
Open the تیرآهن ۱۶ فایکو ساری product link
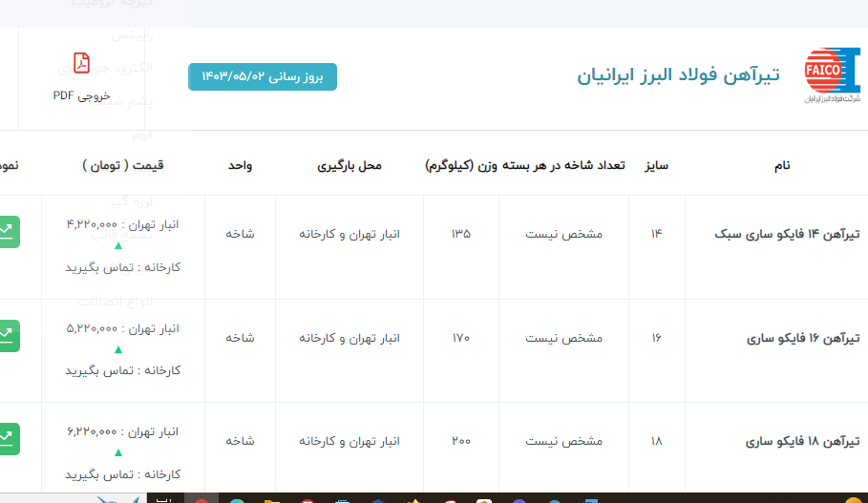click(x=802, y=338)
